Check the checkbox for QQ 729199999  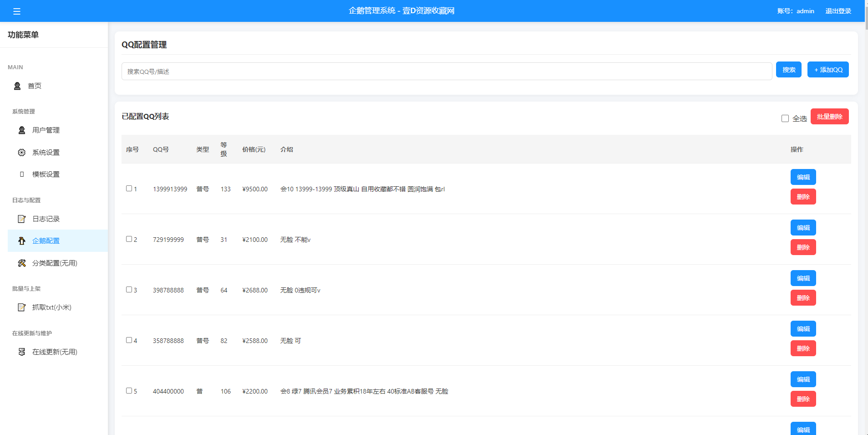tap(129, 238)
